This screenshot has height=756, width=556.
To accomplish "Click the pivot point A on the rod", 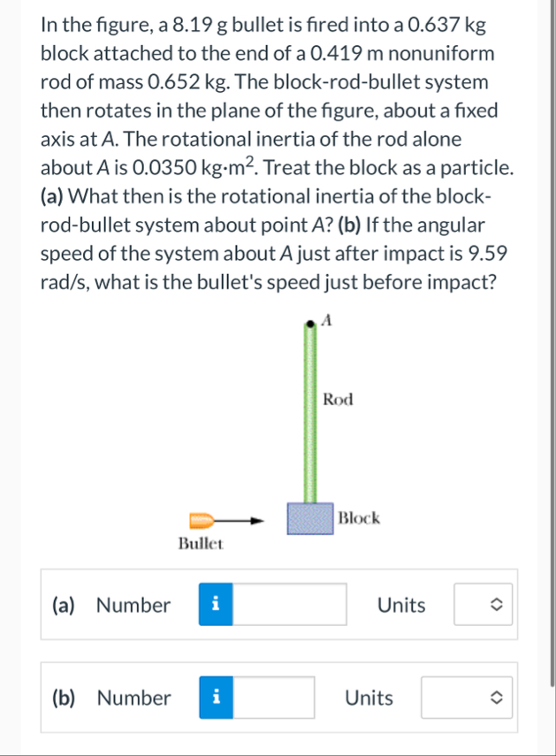I will click(309, 324).
